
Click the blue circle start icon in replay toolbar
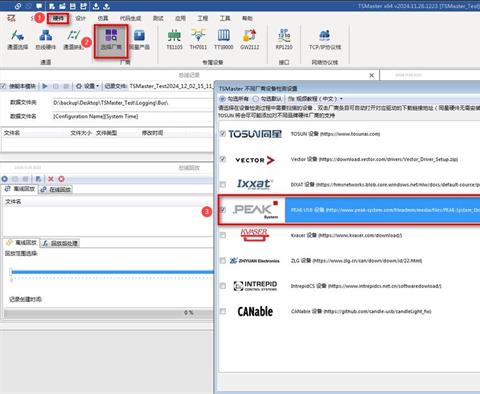click(4, 179)
